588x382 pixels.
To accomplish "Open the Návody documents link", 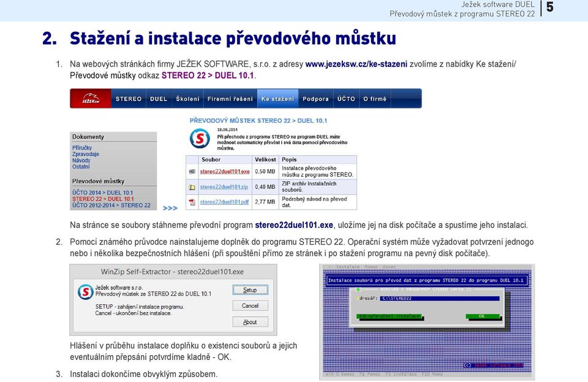I will (x=81, y=160).
